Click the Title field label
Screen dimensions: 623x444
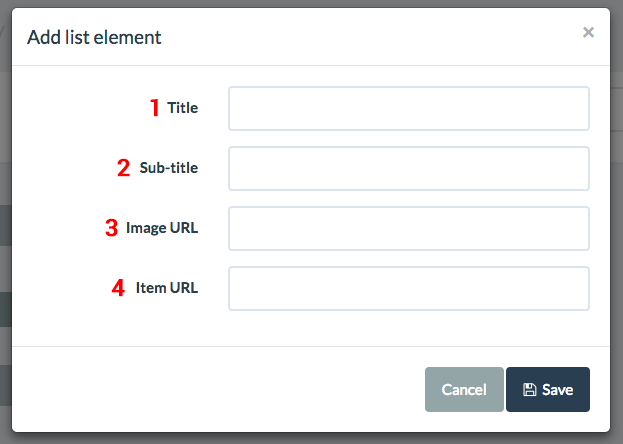(x=182, y=108)
